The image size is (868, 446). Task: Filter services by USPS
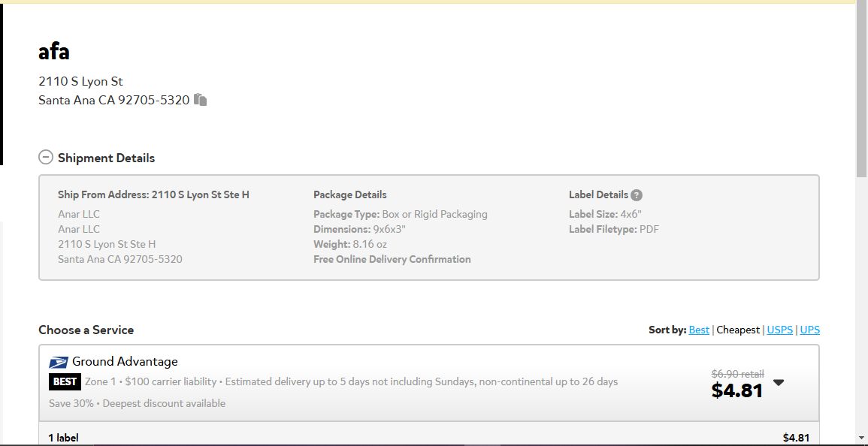(x=779, y=330)
